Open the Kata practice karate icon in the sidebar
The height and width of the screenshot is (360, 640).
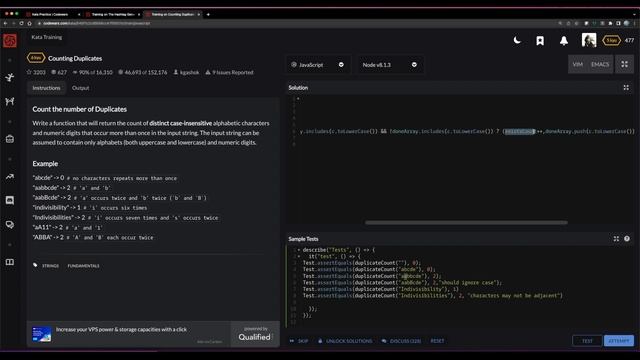pyautogui.click(x=10, y=77)
